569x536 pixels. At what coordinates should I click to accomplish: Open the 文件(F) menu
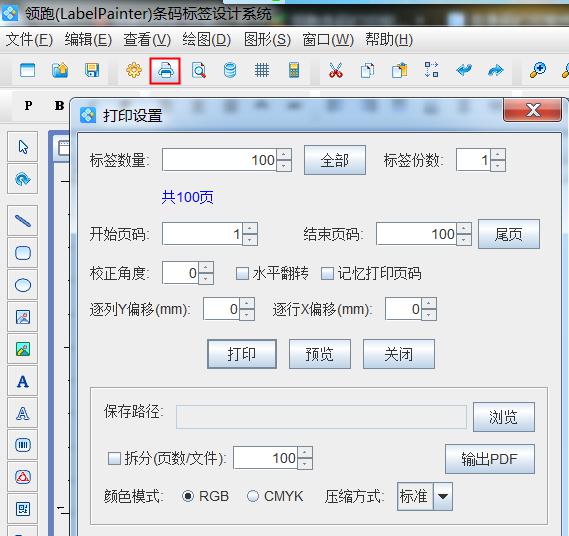point(29,39)
